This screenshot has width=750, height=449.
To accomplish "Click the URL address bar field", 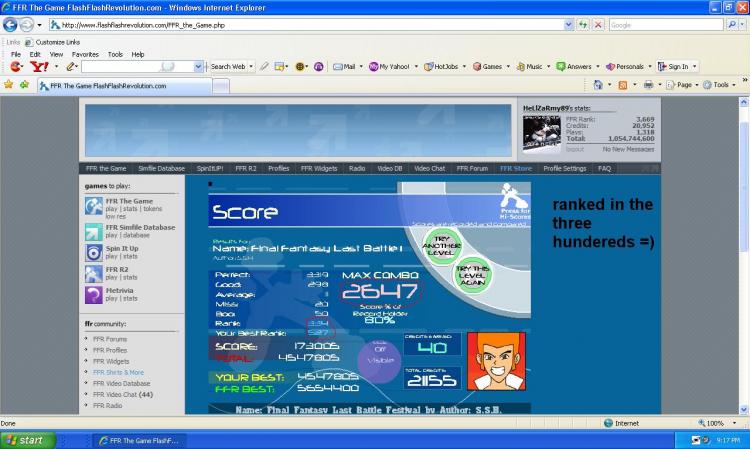I will (x=306, y=25).
